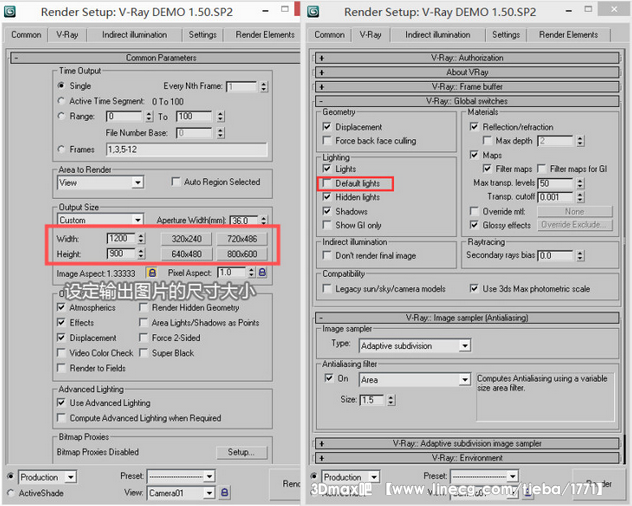Toggle the Effects checkbox
Screen dimensions: 632x506
tap(61, 322)
